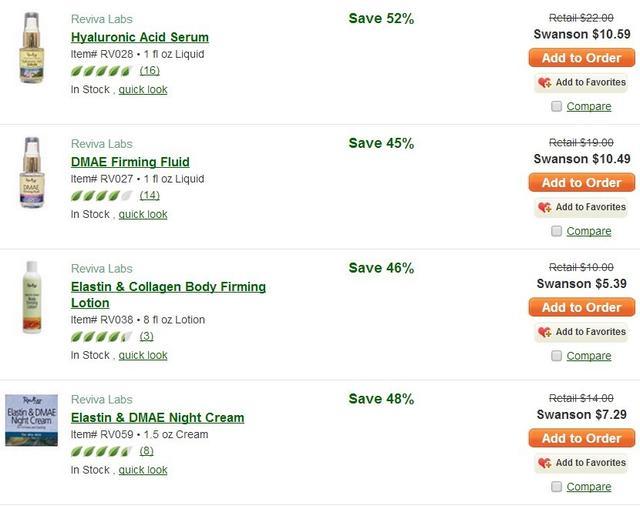Open quick look for Hyaluronic Acid Serum
This screenshot has width=640, height=509.
click(x=143, y=89)
